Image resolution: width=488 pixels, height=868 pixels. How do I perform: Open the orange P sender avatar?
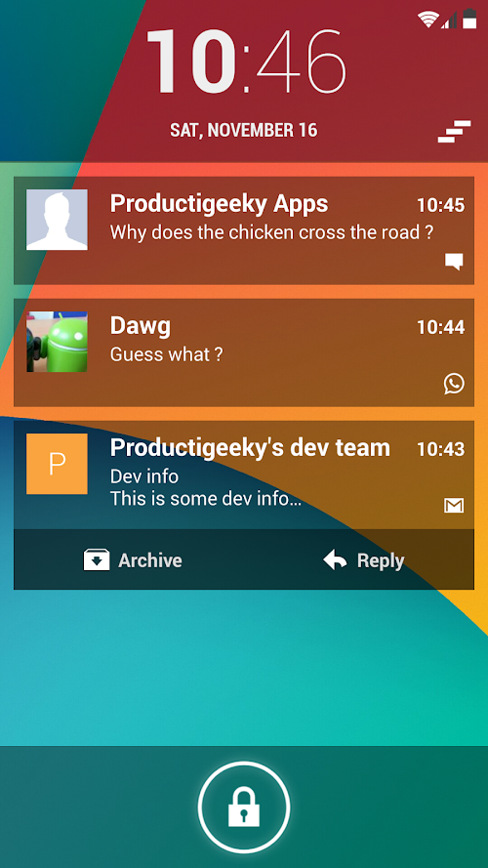(x=57, y=464)
